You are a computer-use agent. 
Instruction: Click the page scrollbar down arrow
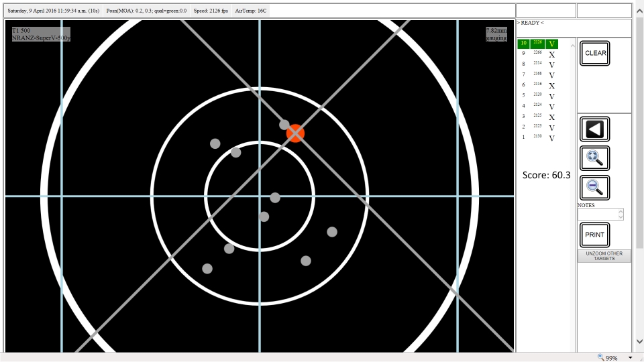[639, 341]
